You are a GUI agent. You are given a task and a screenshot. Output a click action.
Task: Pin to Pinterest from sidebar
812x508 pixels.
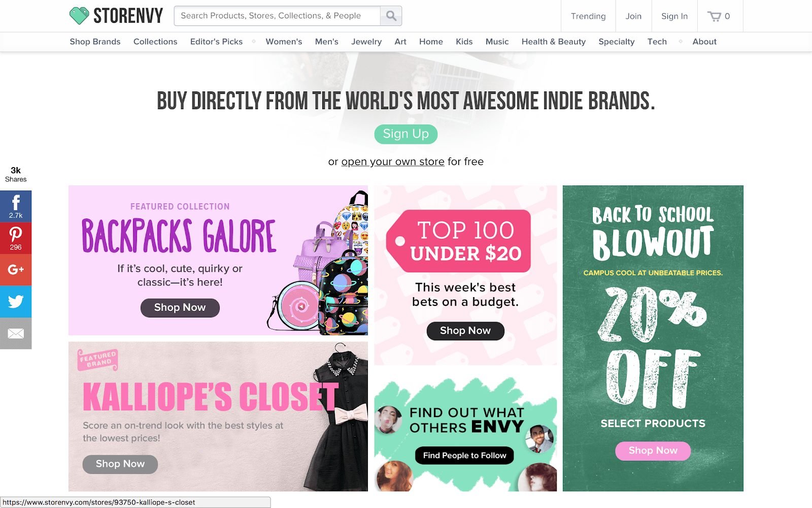[16, 238]
